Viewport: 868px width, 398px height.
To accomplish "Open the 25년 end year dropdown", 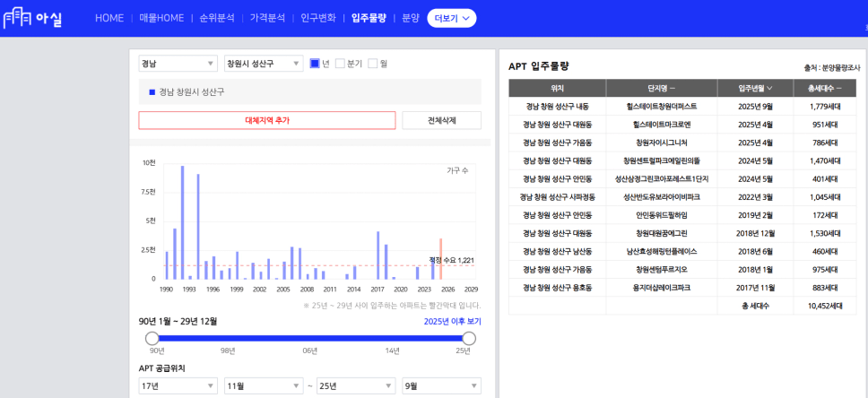I will pyautogui.click(x=356, y=385).
